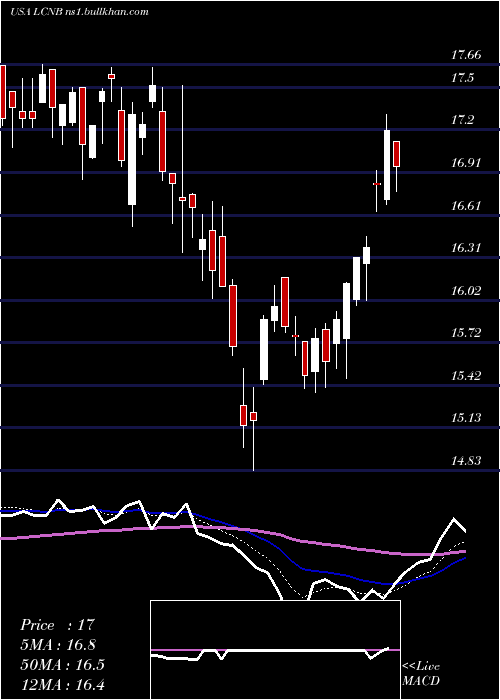Click the '<<Live MACD' label
Screen dimensions: 500x700
[421, 674]
